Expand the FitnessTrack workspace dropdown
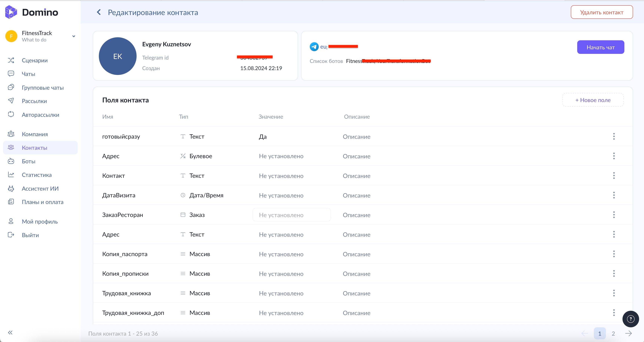The image size is (644, 342). (x=74, y=36)
